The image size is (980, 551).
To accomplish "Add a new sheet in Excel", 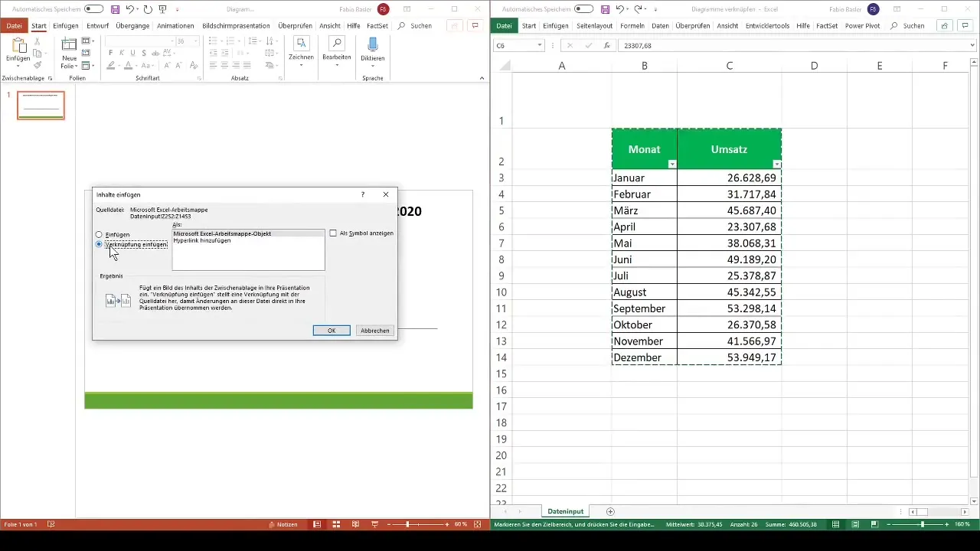I will [610, 511].
